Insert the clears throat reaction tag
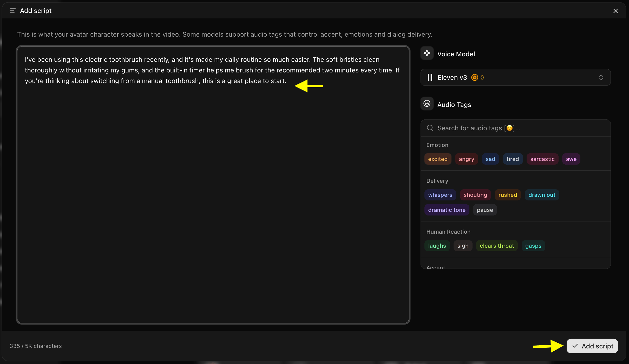The image size is (629, 364). point(497,246)
